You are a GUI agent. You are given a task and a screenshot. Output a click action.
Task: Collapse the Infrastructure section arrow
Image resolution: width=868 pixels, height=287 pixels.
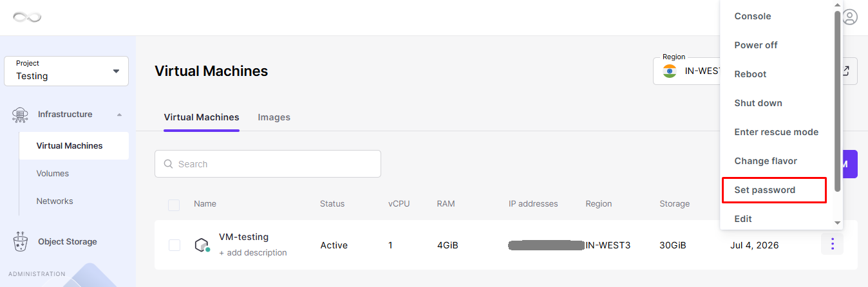[119, 115]
